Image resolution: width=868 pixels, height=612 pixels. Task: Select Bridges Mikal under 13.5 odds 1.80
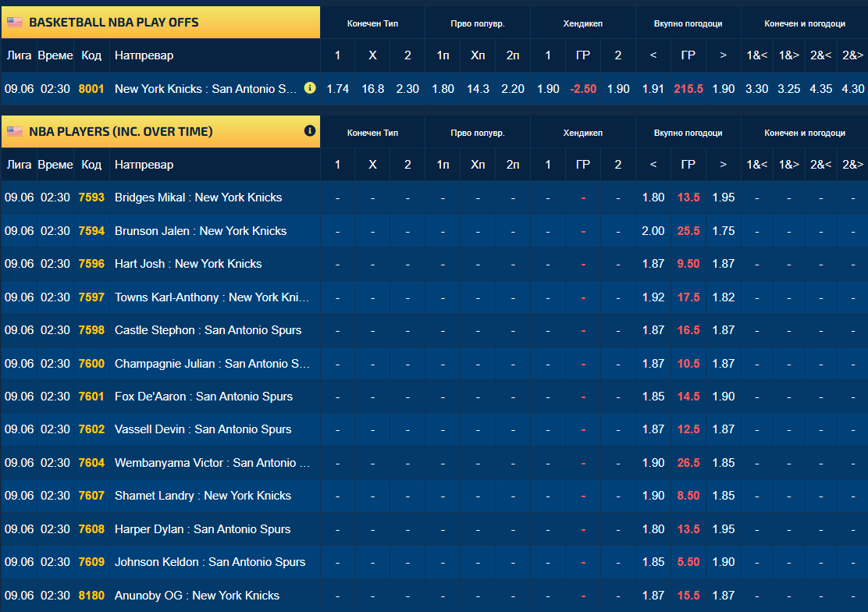(x=653, y=197)
